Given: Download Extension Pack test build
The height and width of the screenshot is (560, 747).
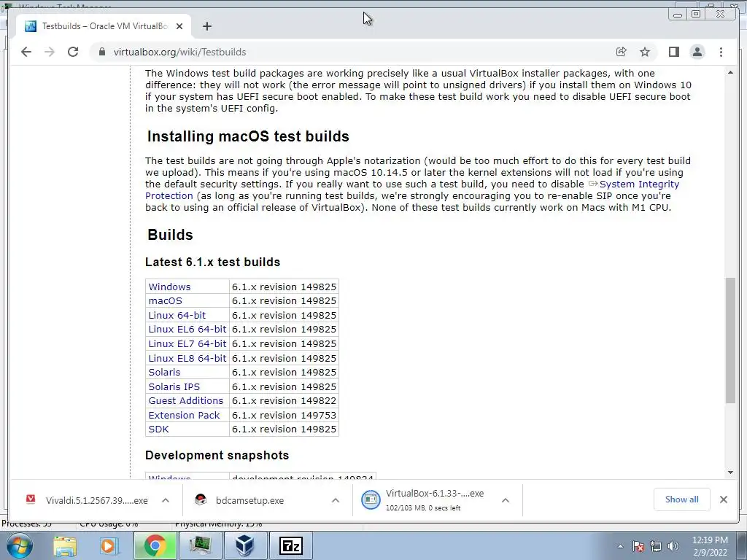Looking at the screenshot, I should 184,415.
